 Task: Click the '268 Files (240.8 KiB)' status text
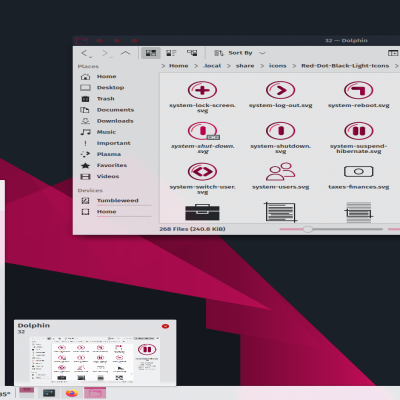[x=192, y=229]
